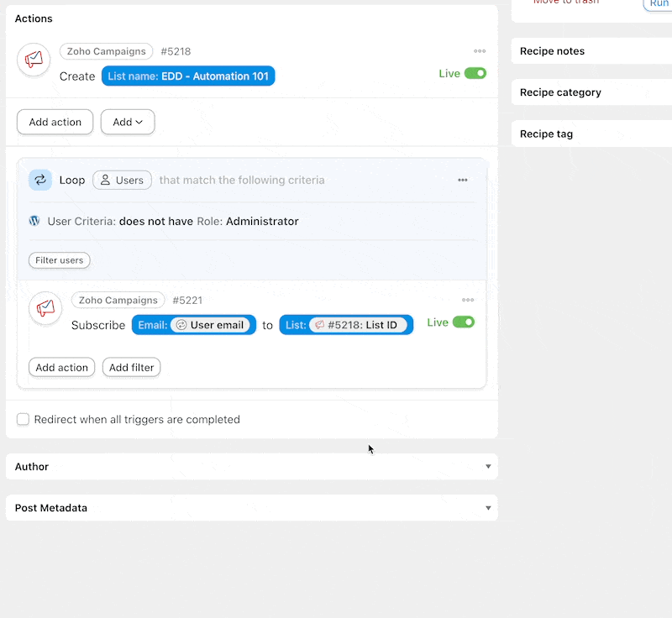The height and width of the screenshot is (618, 672).
Task: Open the three-dot menu for action #5221
Action: (468, 301)
